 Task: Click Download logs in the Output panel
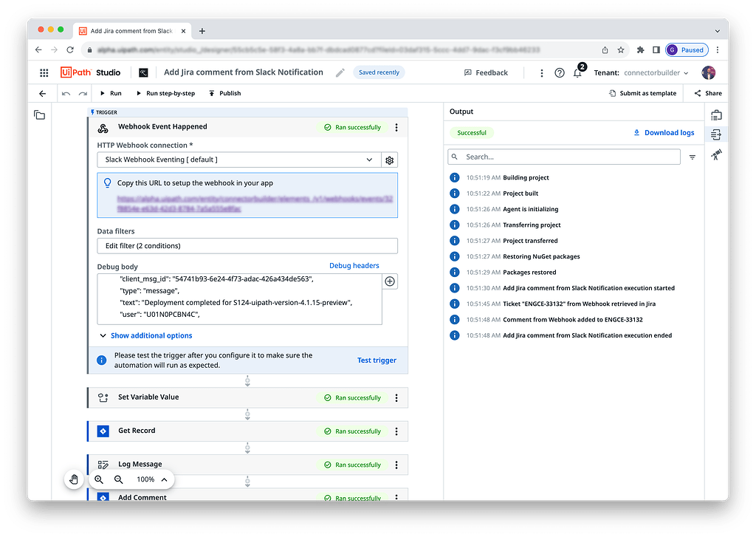point(663,132)
